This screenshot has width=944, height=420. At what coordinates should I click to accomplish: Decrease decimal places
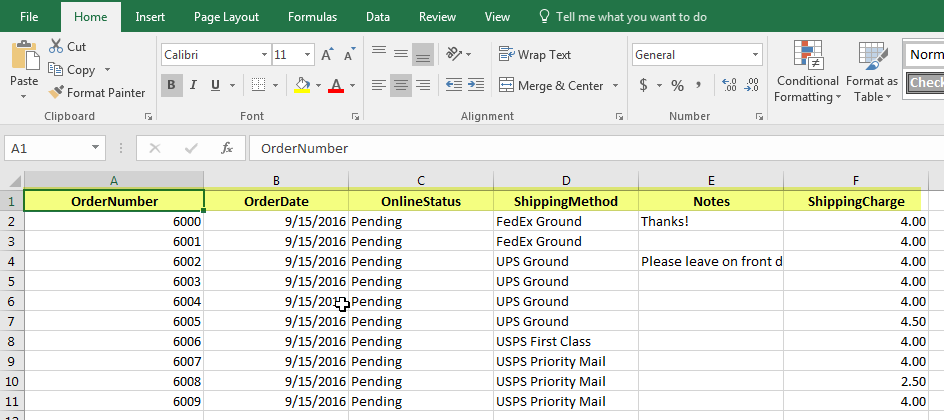[x=751, y=85]
